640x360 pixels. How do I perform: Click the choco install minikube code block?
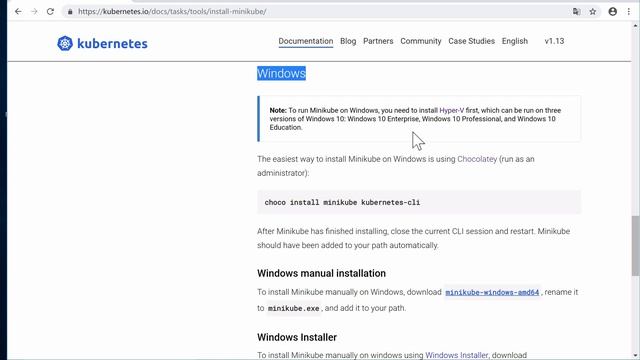tap(419, 202)
